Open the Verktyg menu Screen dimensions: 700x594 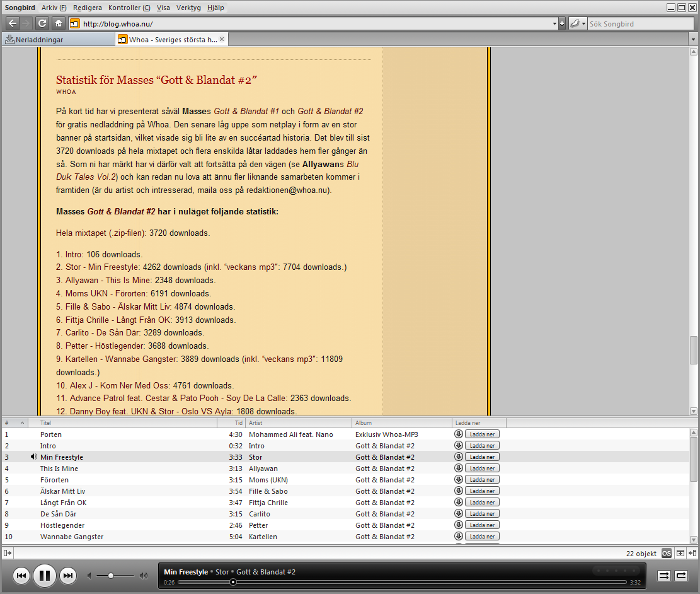coord(188,8)
